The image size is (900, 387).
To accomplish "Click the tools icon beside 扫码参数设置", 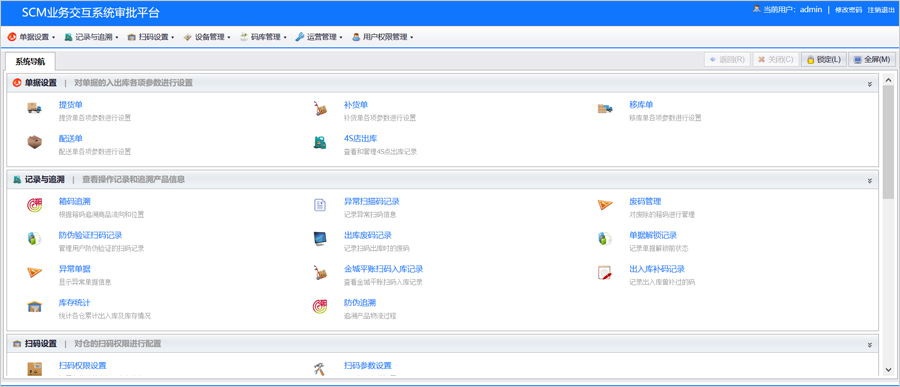I will [x=320, y=369].
